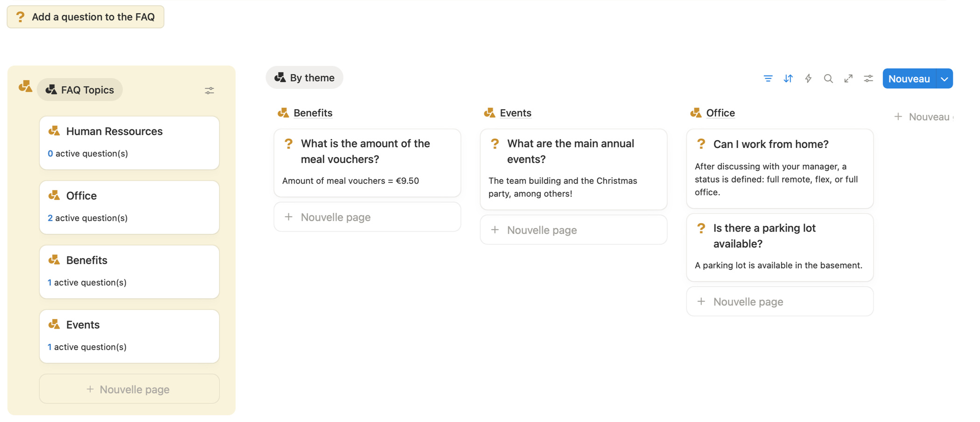Open search within the By theme view
This screenshot has height=422, width=980.
(x=828, y=78)
